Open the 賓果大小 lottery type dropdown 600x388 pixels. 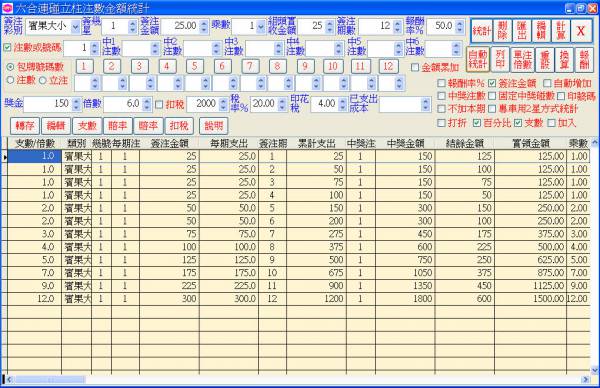pos(75,27)
